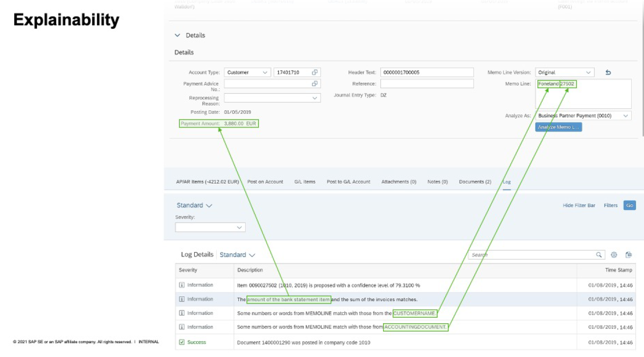This screenshot has width=644, height=357.
Task: Click the green Success checkmark icon
Action: (182, 342)
